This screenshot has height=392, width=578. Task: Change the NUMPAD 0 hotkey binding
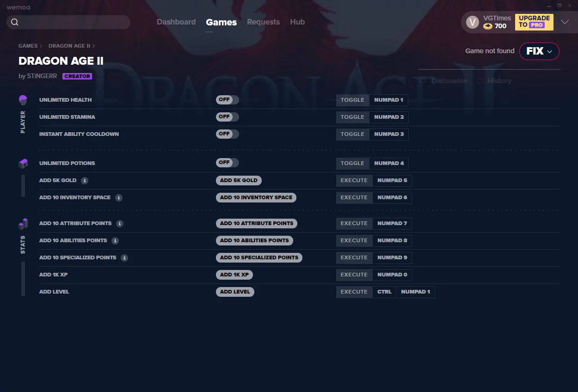click(x=392, y=275)
